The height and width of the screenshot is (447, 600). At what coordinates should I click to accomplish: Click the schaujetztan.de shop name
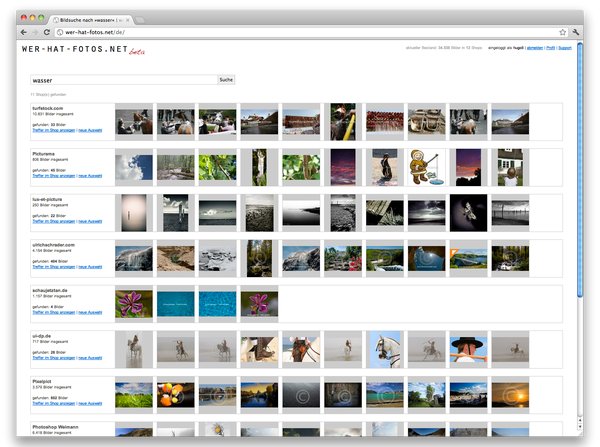tap(50, 290)
